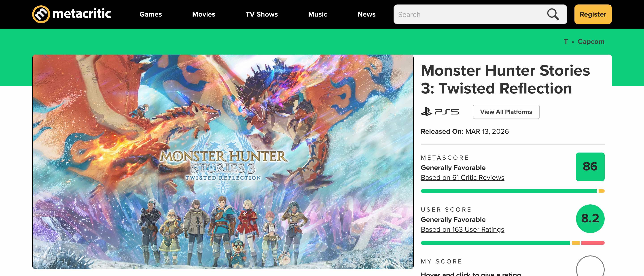Click the 8.2 user score circle
The width and height of the screenshot is (644, 276).
pyautogui.click(x=590, y=219)
